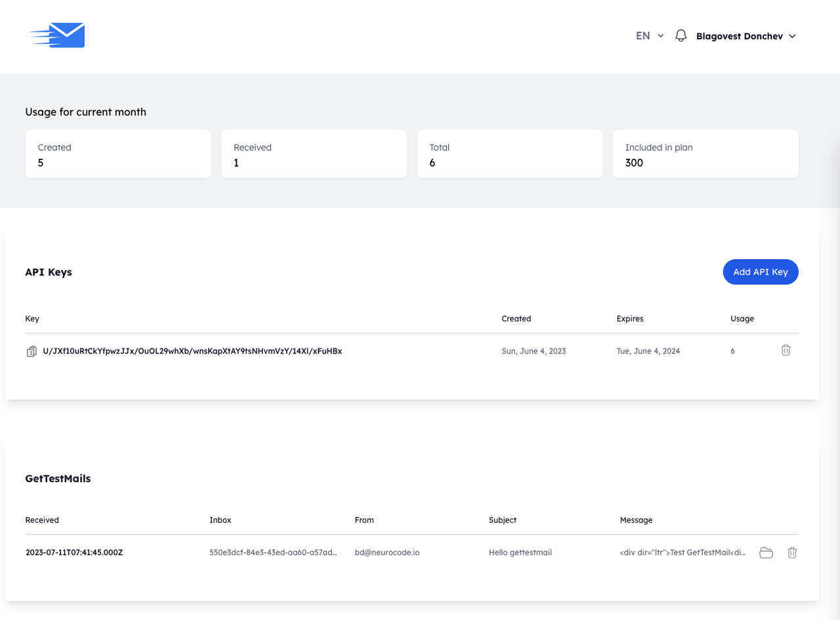Copy the API key with clipboard icon
840x620 pixels.
click(31, 352)
